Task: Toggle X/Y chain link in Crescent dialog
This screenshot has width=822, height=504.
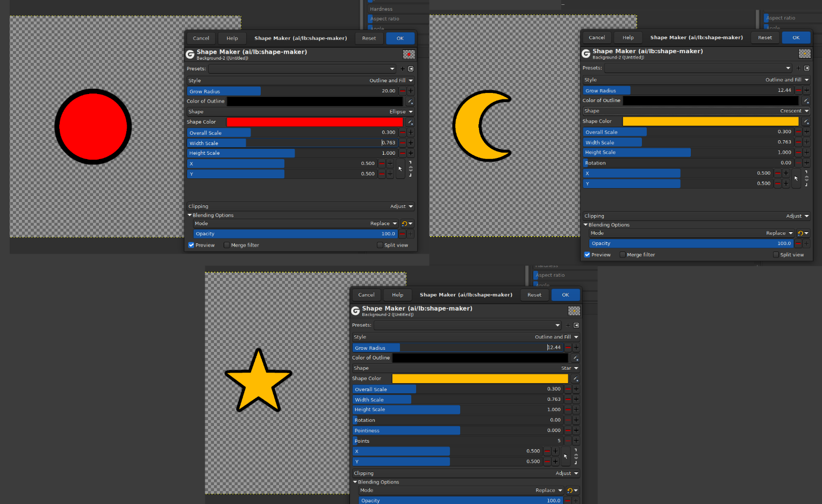Action: click(x=806, y=178)
